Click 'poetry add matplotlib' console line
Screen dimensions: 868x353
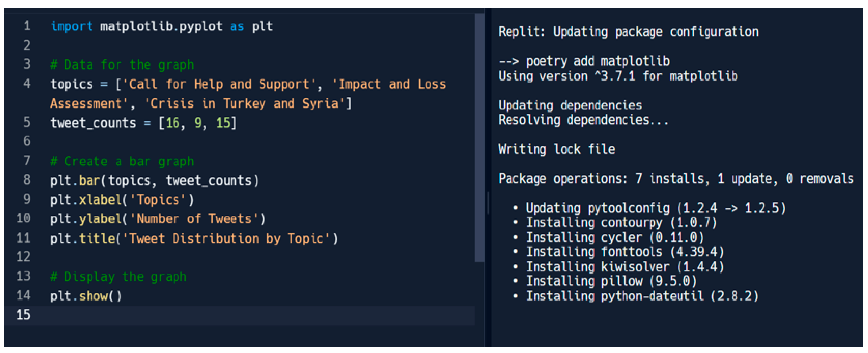[583, 61]
